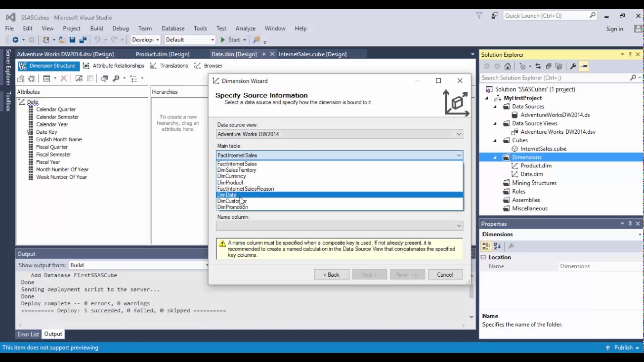Viewport: 644px width, 362px height.
Task: Collapse Dimensions folder arrow
Action: [x=495, y=157]
